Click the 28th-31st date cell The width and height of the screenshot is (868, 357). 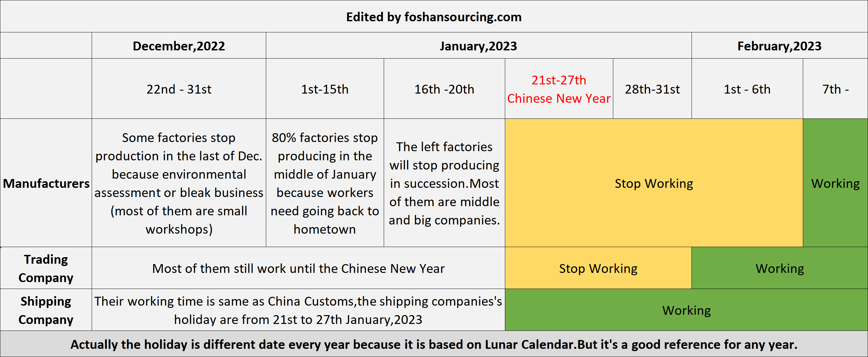click(652, 89)
